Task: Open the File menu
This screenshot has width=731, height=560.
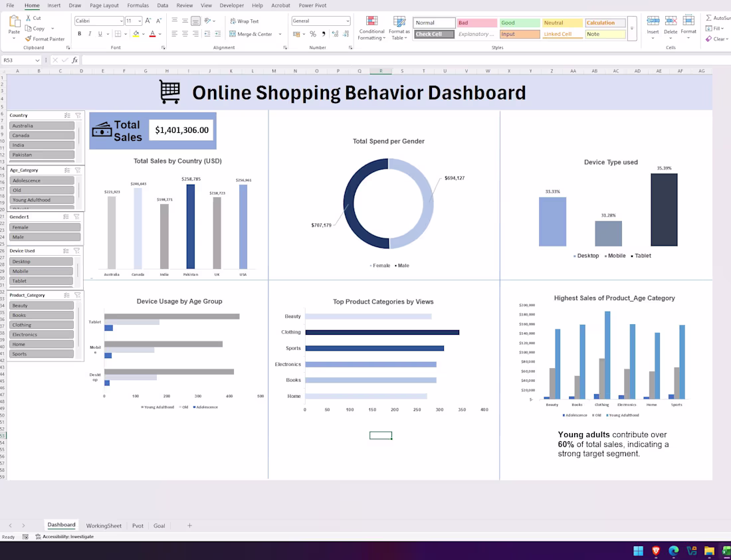Action: click(x=10, y=5)
